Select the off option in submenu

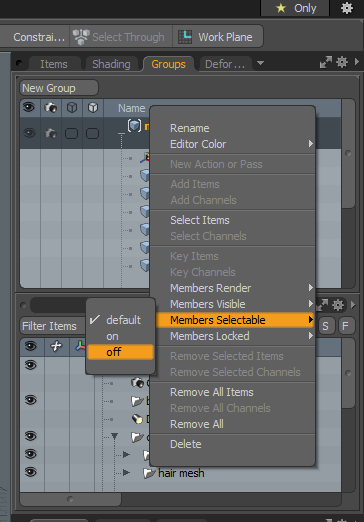[120, 352]
